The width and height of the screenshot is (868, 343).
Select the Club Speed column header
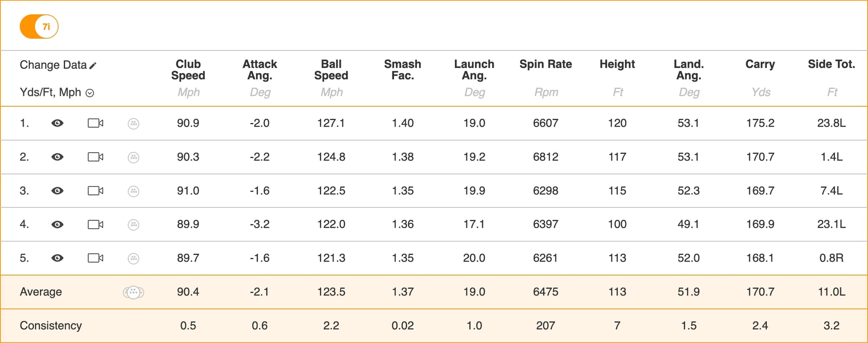click(x=188, y=70)
